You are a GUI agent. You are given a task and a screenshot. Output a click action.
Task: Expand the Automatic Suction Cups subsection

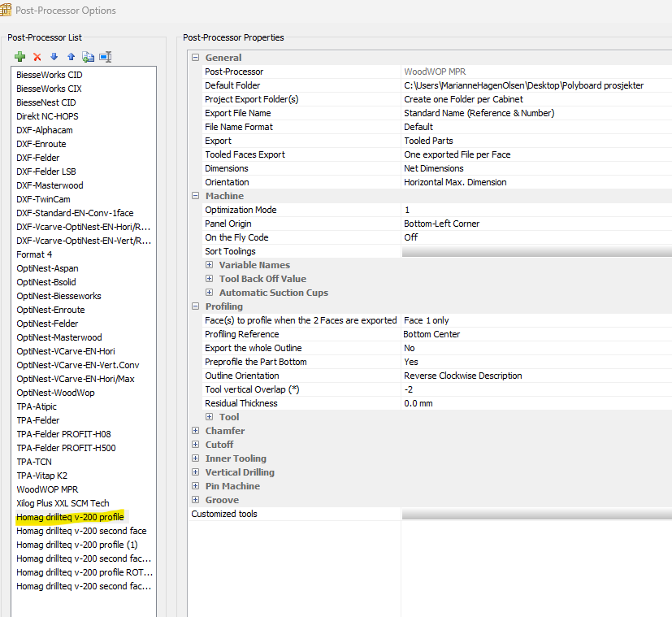pos(209,293)
